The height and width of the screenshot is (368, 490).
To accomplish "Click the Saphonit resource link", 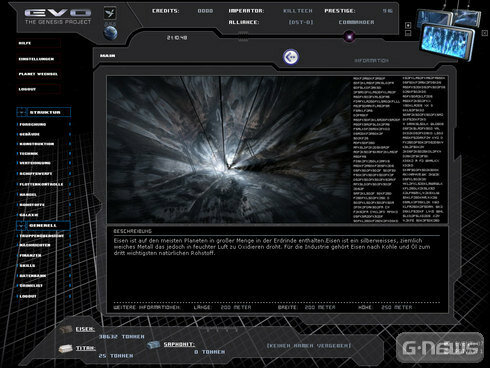I will pos(179,344).
